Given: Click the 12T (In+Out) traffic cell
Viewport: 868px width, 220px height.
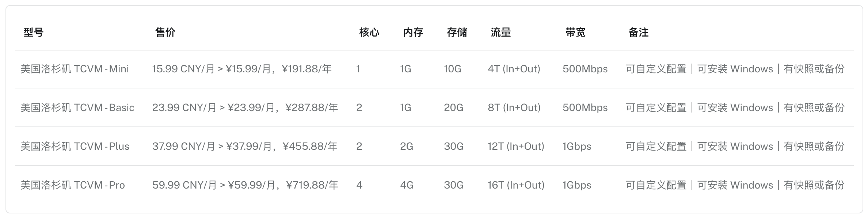Looking at the screenshot, I should point(516,147).
